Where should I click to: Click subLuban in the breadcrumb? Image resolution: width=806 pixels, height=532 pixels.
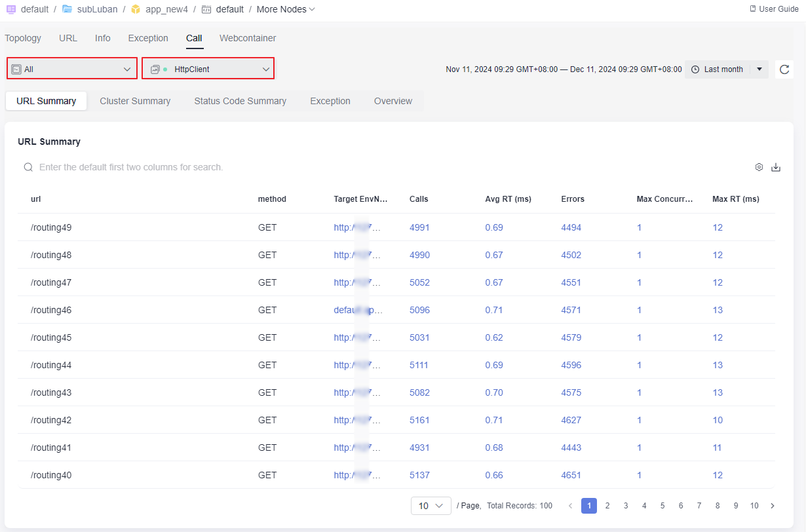tap(97, 9)
